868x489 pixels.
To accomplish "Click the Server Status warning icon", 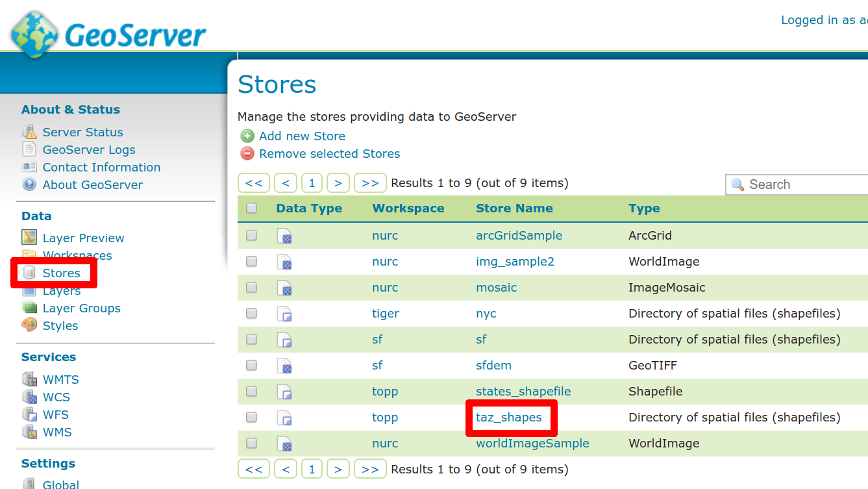I will [x=29, y=132].
